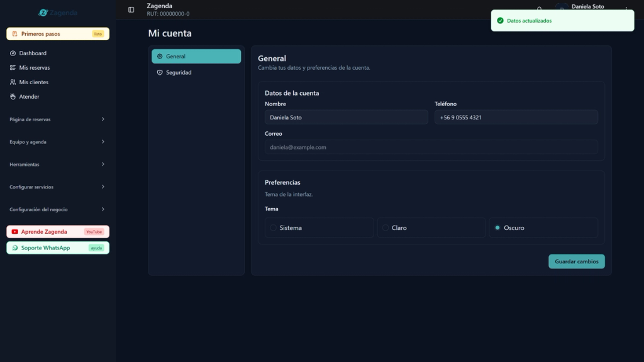Select the Oscuro theme option
The image size is (644, 362).
click(x=543, y=228)
